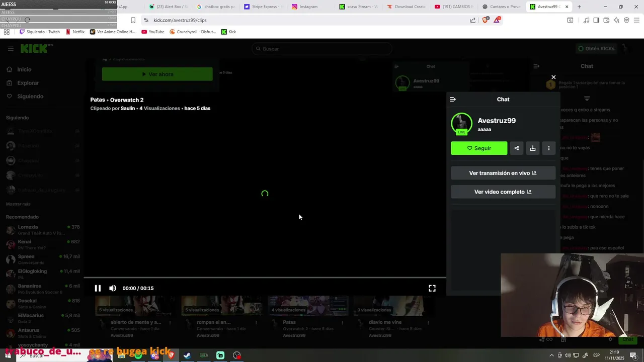Click the Obtén KICKs button

[x=596, y=49]
